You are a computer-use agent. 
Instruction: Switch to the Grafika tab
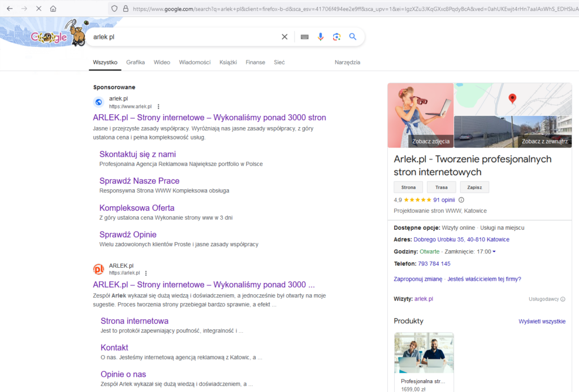[x=136, y=62]
